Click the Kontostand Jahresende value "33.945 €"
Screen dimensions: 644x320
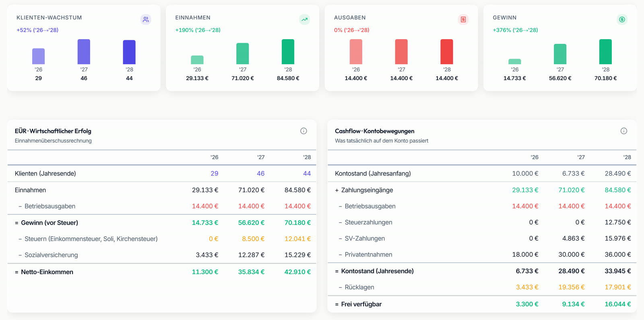[x=617, y=271]
